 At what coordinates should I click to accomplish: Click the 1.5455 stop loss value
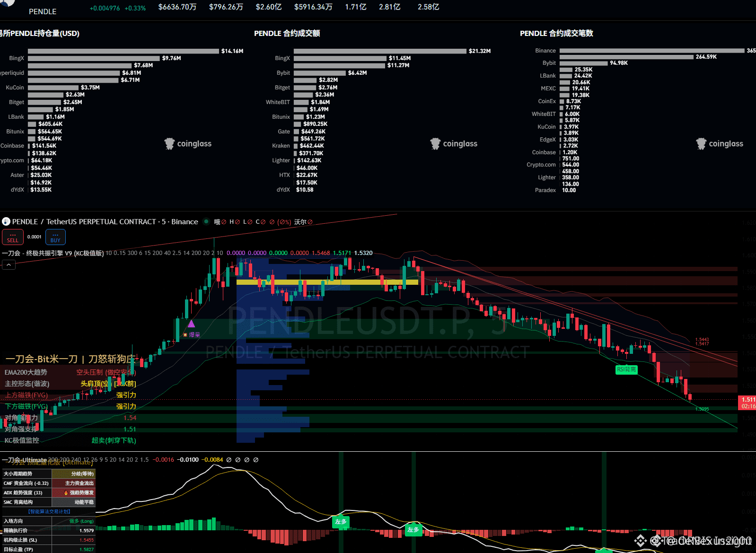[x=87, y=540]
